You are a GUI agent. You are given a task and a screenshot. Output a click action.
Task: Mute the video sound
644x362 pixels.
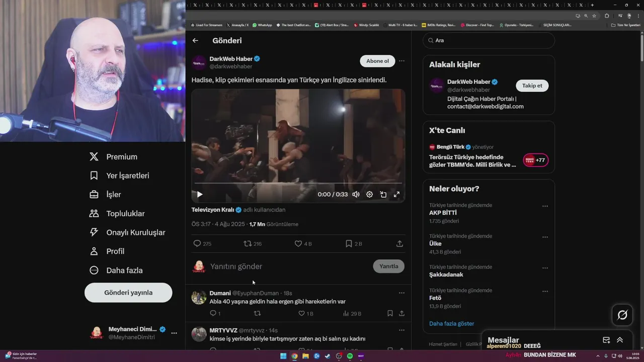[x=356, y=194]
